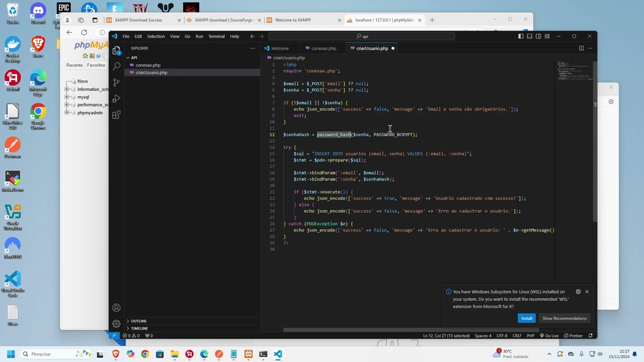Image resolution: width=644 pixels, height=362 pixels.
Task: Open the editor more actions ellipsis
Action: 590,48
